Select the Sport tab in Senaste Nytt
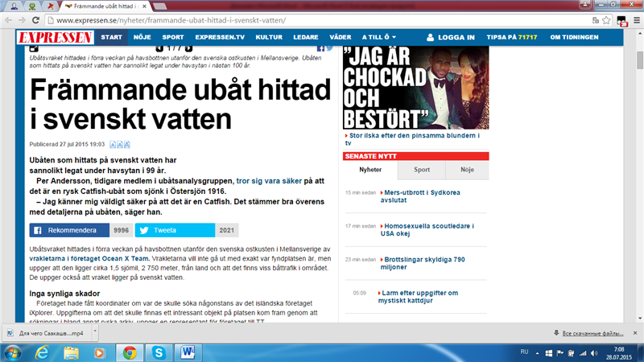This screenshot has width=644, height=362. coord(422,170)
